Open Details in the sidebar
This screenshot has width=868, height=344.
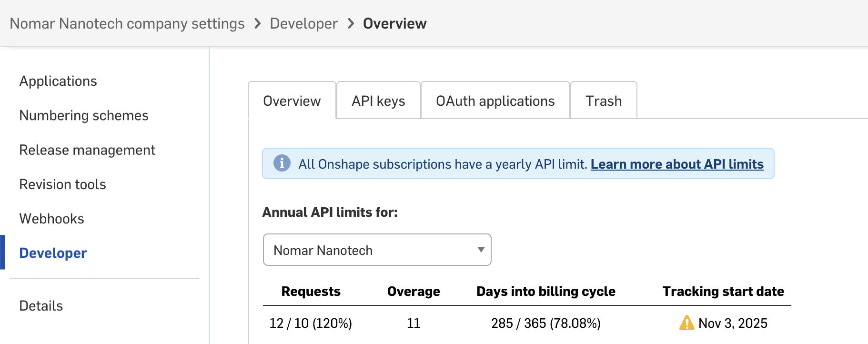coord(41,305)
